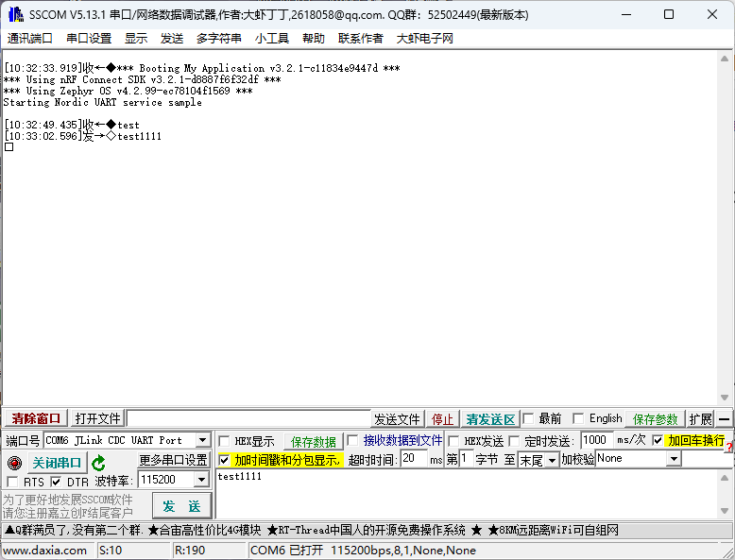
Task: Click the log line 'Starting Nordic UART service sample'
Action: pyautogui.click(x=103, y=102)
